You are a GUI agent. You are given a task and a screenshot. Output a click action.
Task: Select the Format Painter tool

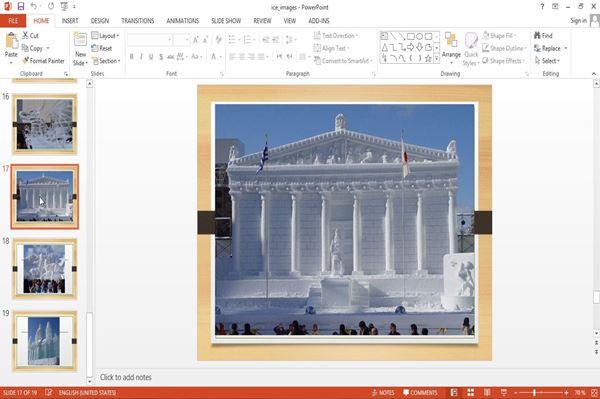pos(43,61)
